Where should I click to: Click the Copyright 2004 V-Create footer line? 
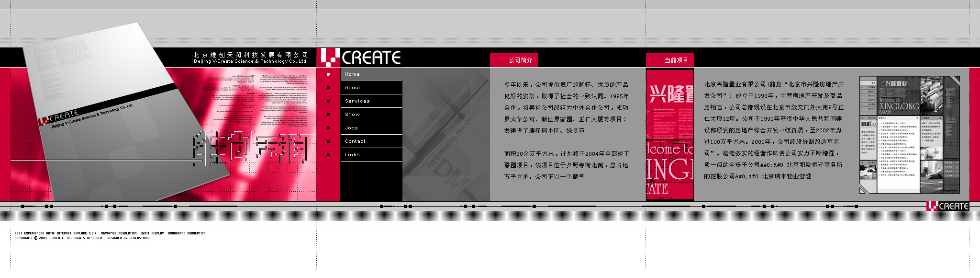tap(82, 238)
